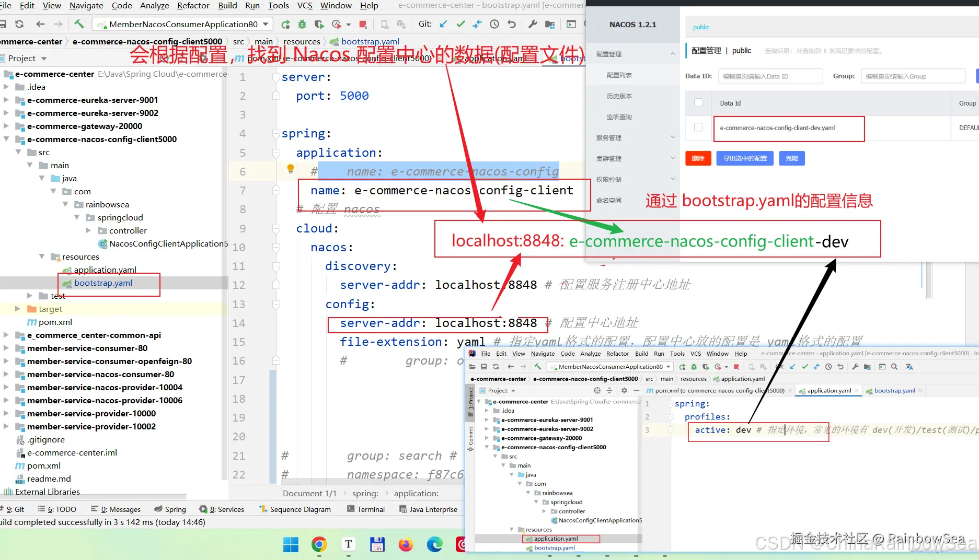The height and width of the screenshot is (560, 979).
Task: Open 命名空间 in the Nacos sidebar
Action: (x=609, y=201)
